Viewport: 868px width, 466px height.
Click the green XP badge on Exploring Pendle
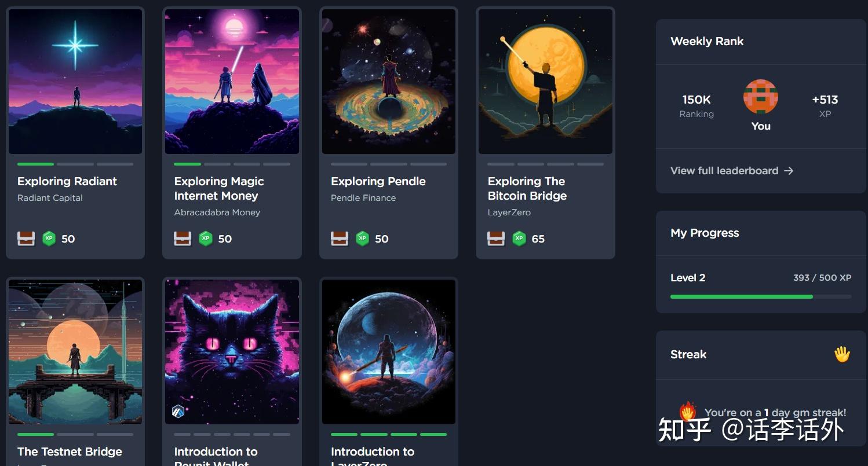pyautogui.click(x=362, y=238)
